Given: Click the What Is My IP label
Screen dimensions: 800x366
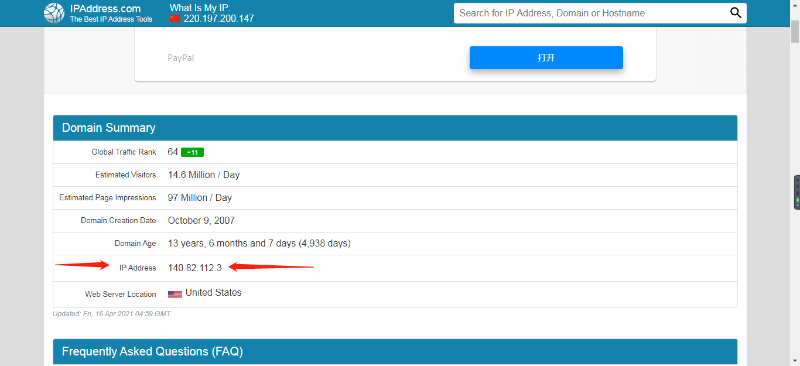Looking at the screenshot, I should 200,8.
